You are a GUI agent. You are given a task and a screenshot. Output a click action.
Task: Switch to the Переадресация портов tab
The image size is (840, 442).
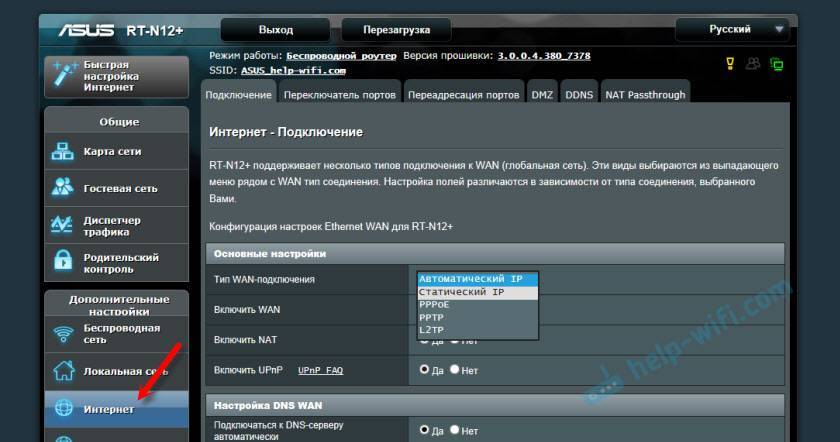tap(463, 95)
